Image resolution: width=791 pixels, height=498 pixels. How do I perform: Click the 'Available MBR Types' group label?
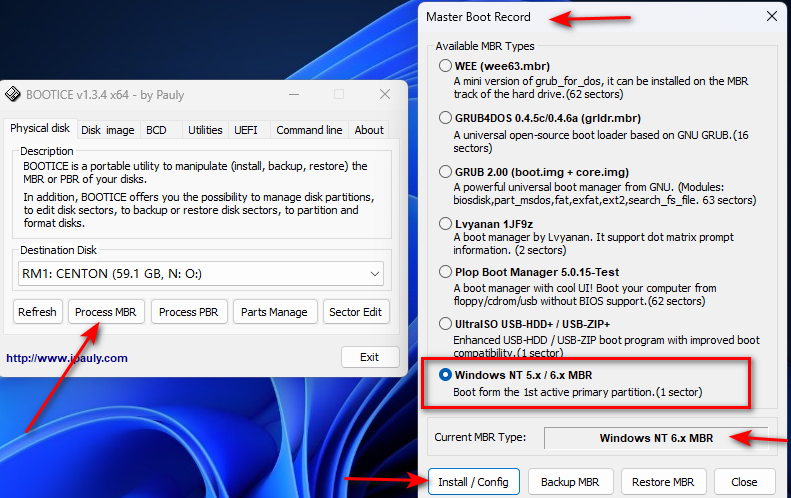tap(485, 46)
